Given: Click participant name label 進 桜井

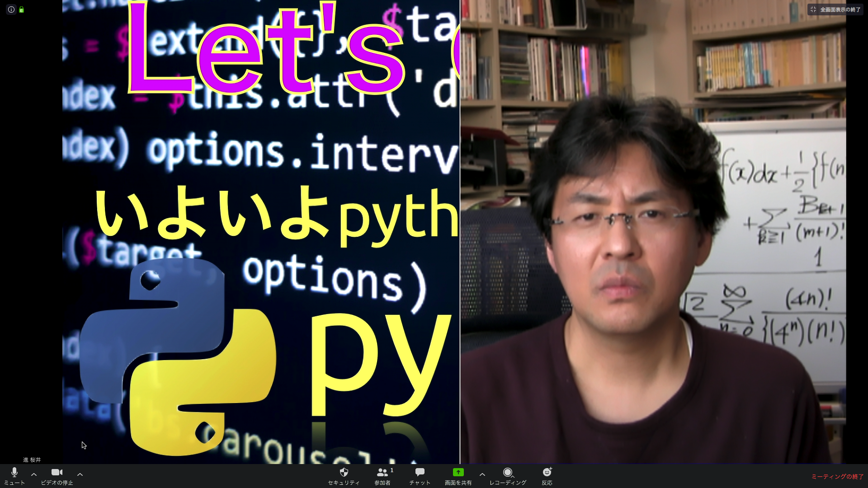Looking at the screenshot, I should [x=32, y=460].
